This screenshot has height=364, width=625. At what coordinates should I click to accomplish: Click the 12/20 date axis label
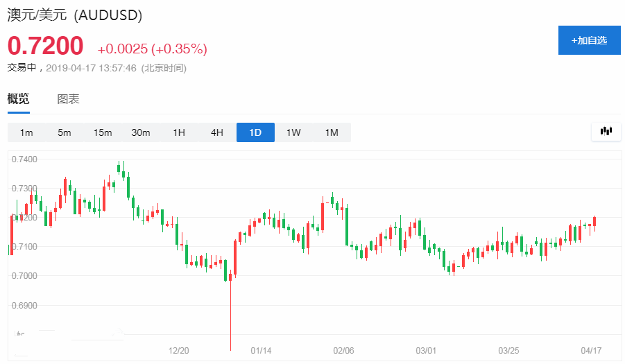[x=178, y=351]
